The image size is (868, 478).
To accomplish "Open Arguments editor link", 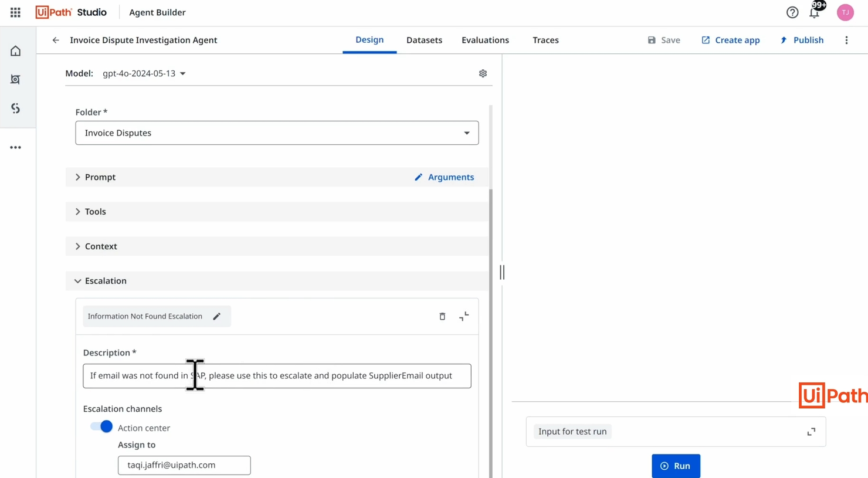I will [444, 177].
